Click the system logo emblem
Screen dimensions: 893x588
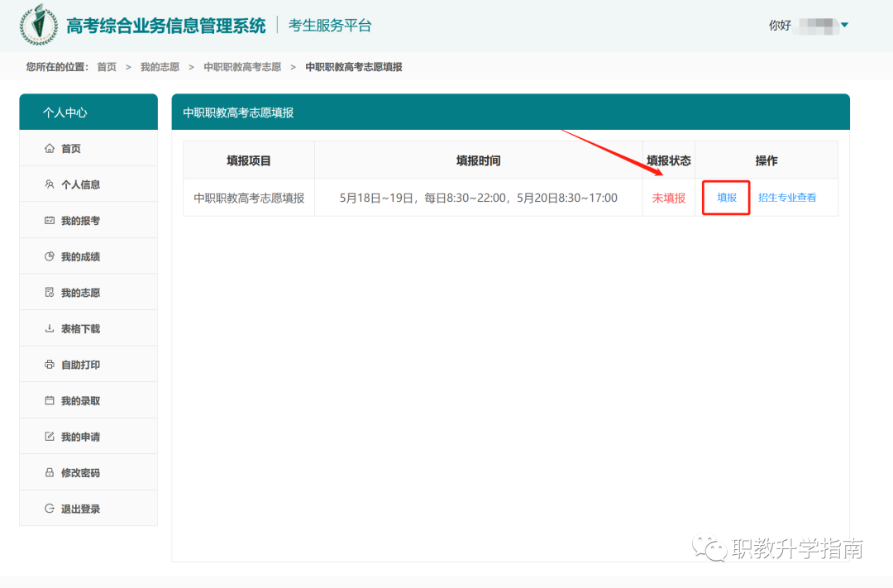coord(39,25)
